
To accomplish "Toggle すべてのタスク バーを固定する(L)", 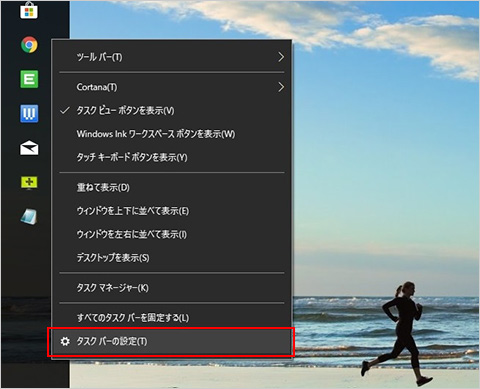I will click(172, 318).
